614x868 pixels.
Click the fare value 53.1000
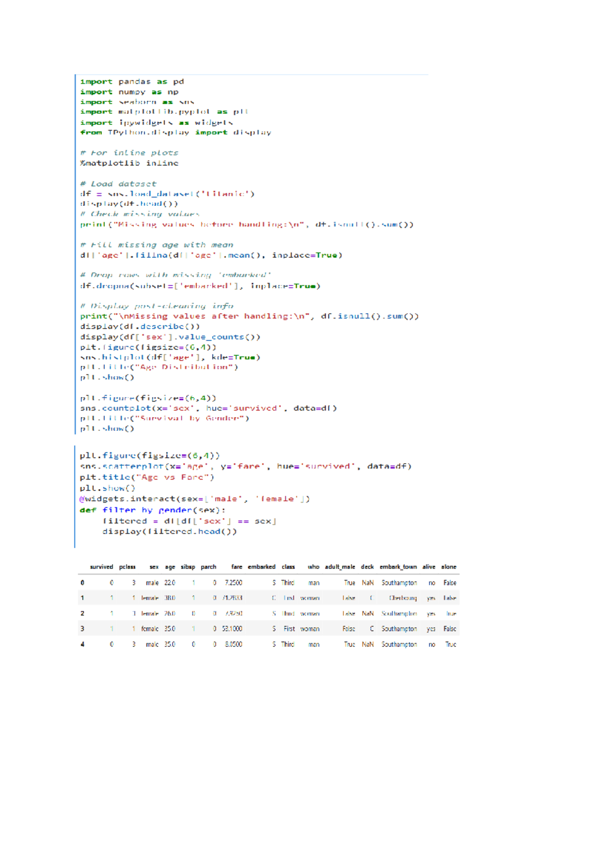(x=232, y=628)
